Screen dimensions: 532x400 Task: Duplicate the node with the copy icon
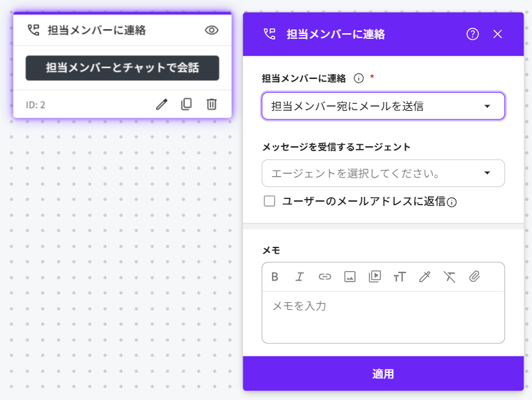(x=186, y=104)
